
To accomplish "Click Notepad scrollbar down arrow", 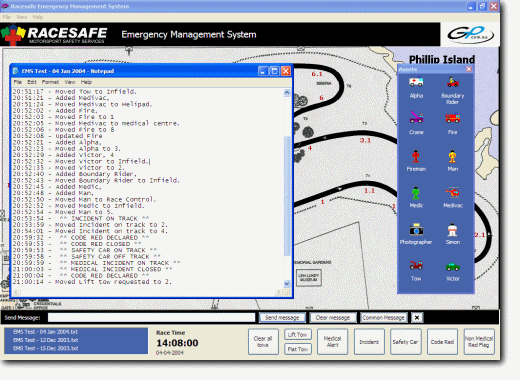I will [x=287, y=284].
